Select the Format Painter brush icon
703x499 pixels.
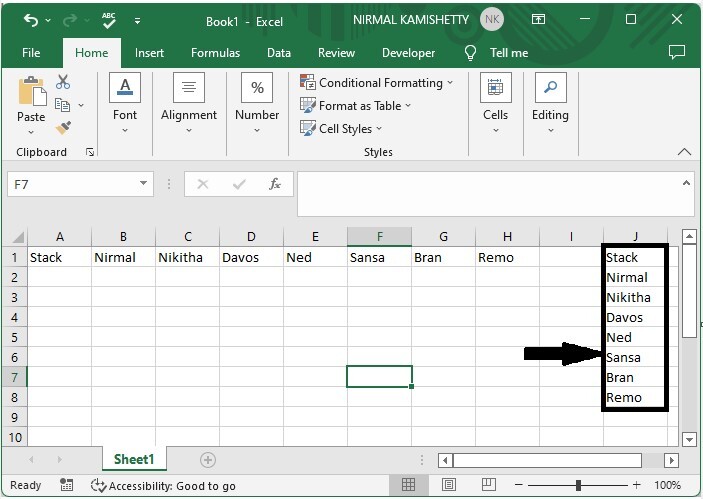pyautogui.click(x=63, y=128)
